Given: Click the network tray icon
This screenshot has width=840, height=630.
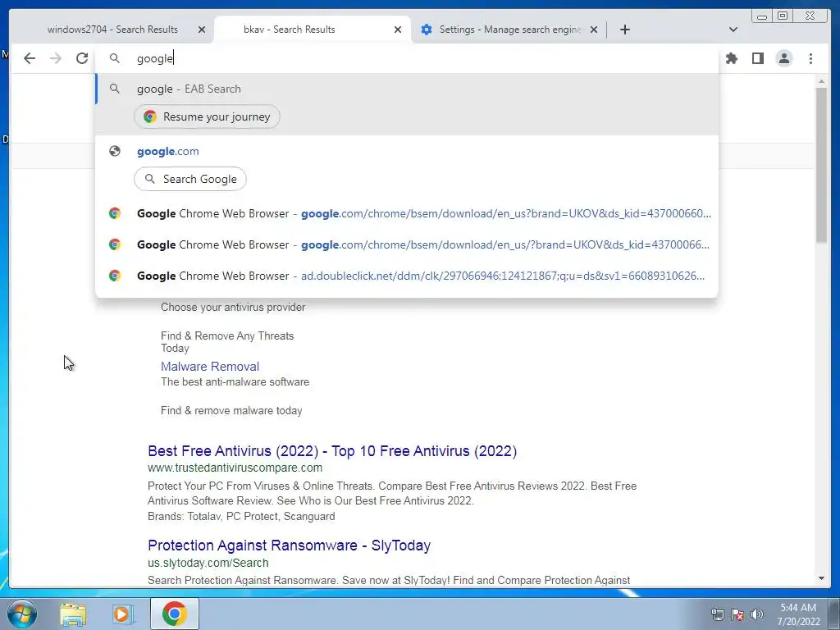Looking at the screenshot, I should coord(717,614).
